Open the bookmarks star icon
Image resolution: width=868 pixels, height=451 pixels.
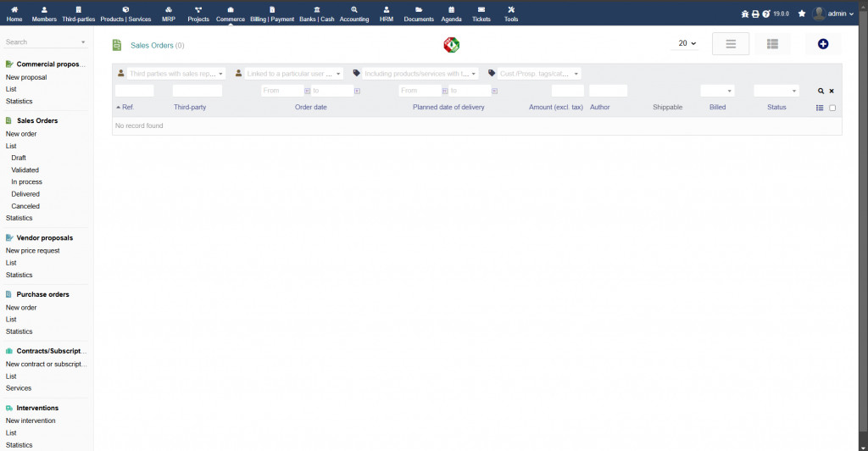click(802, 14)
